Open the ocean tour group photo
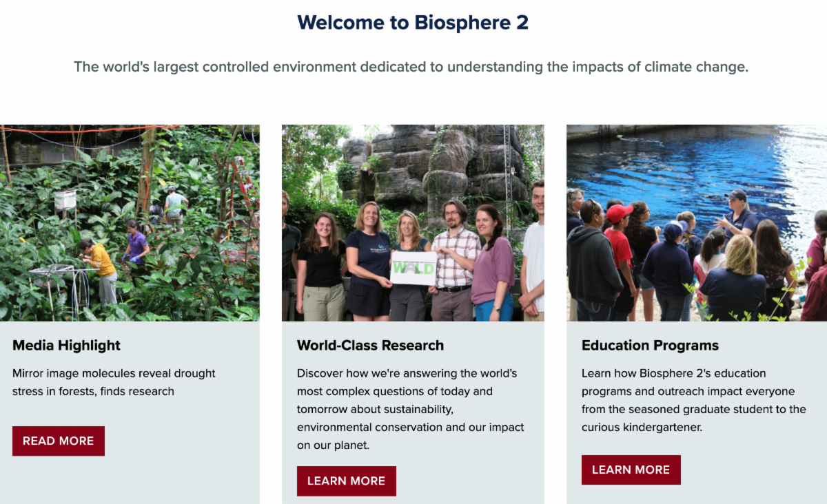Screen dimensions: 827x504 [696, 222]
